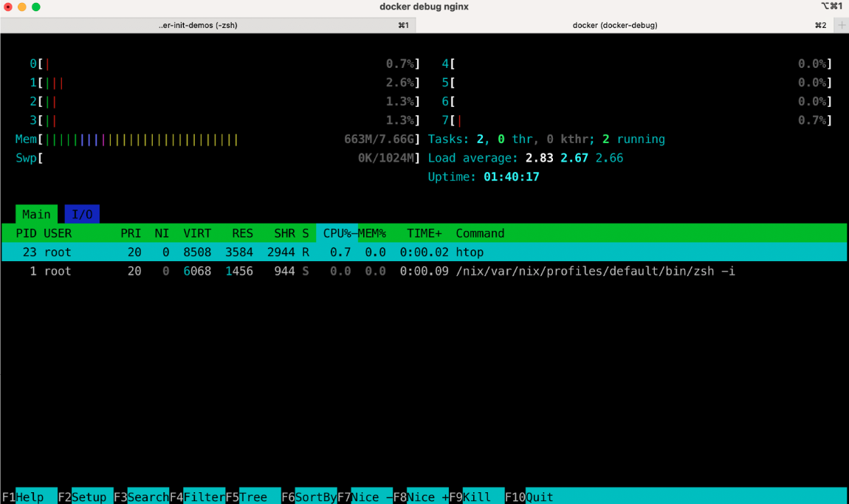The height and width of the screenshot is (504, 849).
Task: Open new terminal tab with plus button
Action: click(842, 25)
